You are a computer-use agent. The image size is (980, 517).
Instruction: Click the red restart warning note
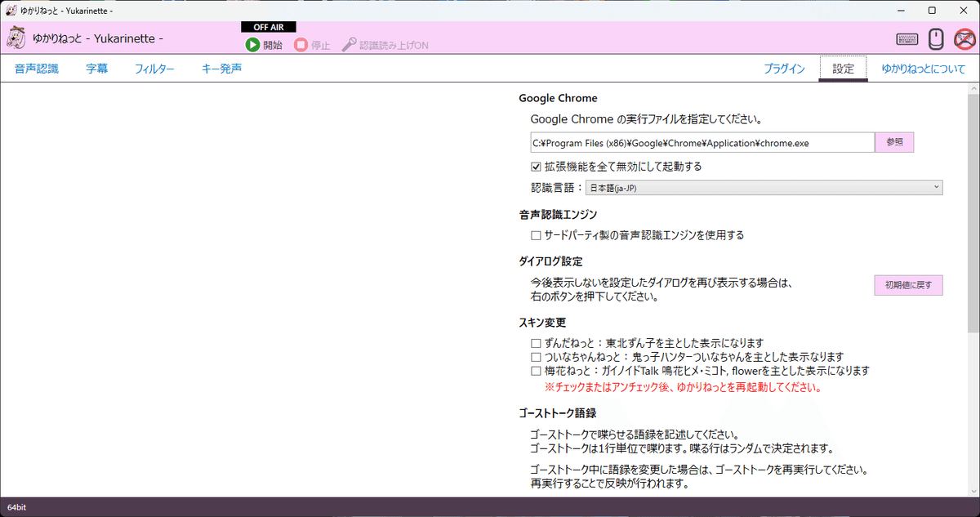(x=683, y=387)
